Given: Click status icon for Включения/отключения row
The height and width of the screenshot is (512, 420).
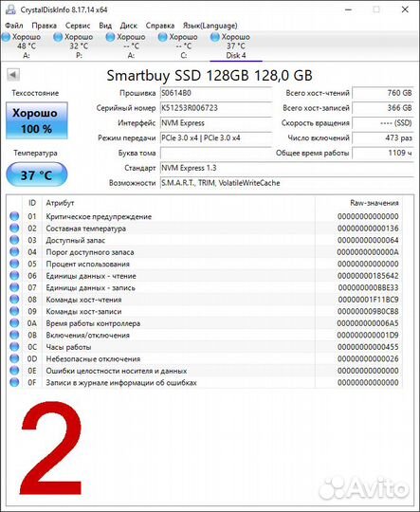Looking at the screenshot, I should pos(14,335).
